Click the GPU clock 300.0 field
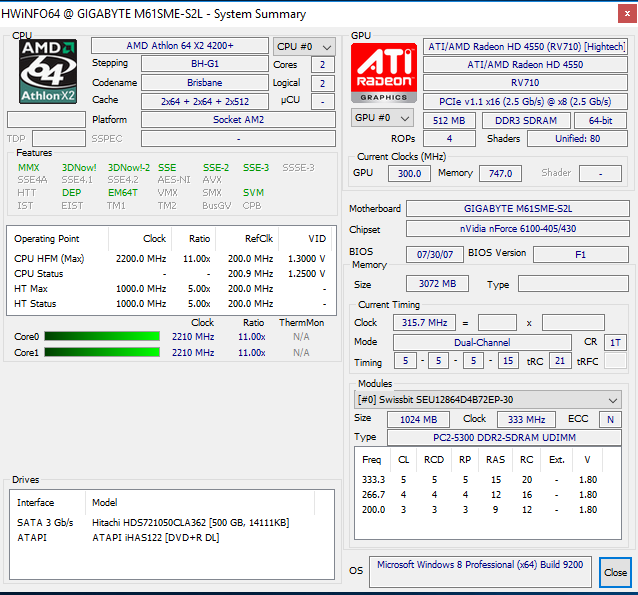This screenshot has width=638, height=595. tap(409, 173)
